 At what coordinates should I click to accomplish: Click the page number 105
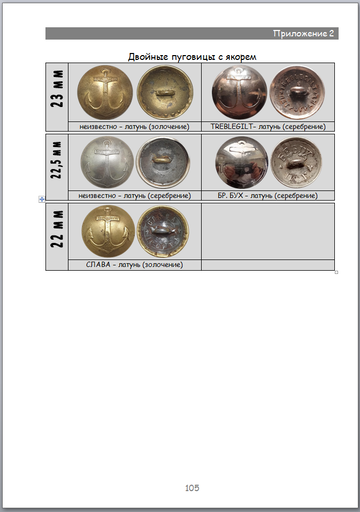point(192,488)
